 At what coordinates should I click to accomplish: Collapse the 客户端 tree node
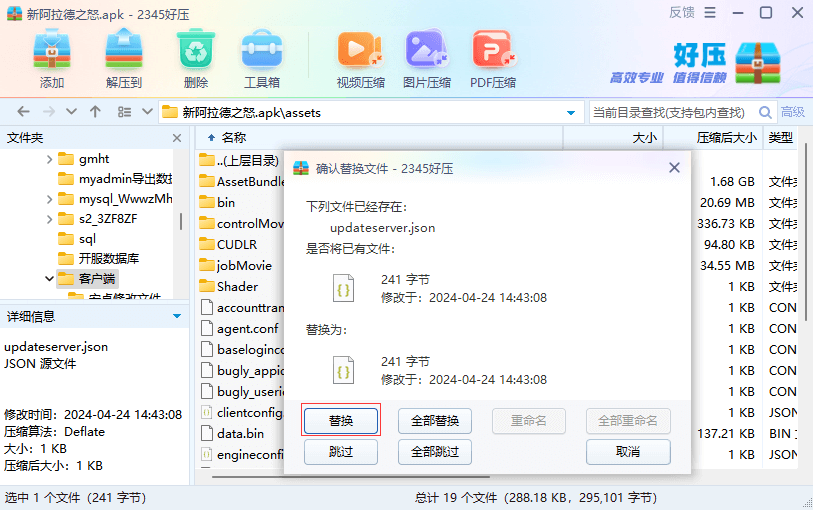click(49, 279)
